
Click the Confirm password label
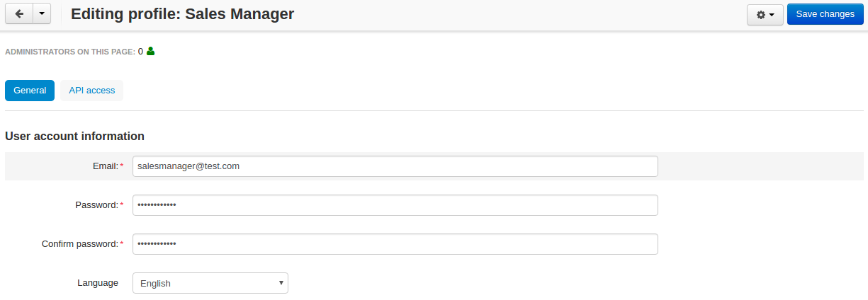coord(80,244)
